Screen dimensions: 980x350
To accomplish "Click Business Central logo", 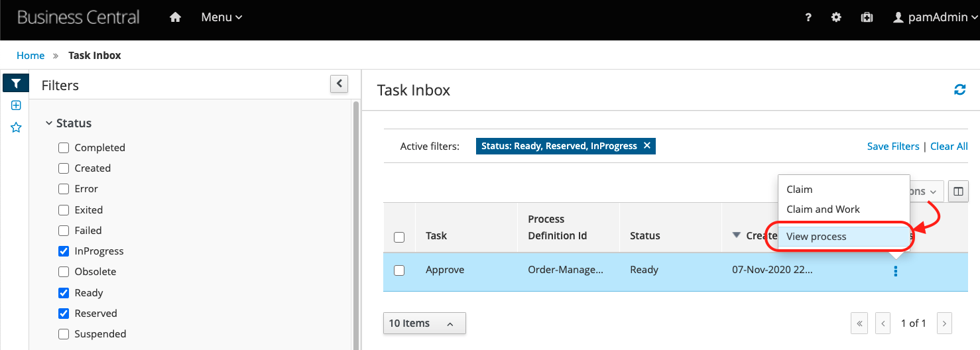I will (78, 17).
